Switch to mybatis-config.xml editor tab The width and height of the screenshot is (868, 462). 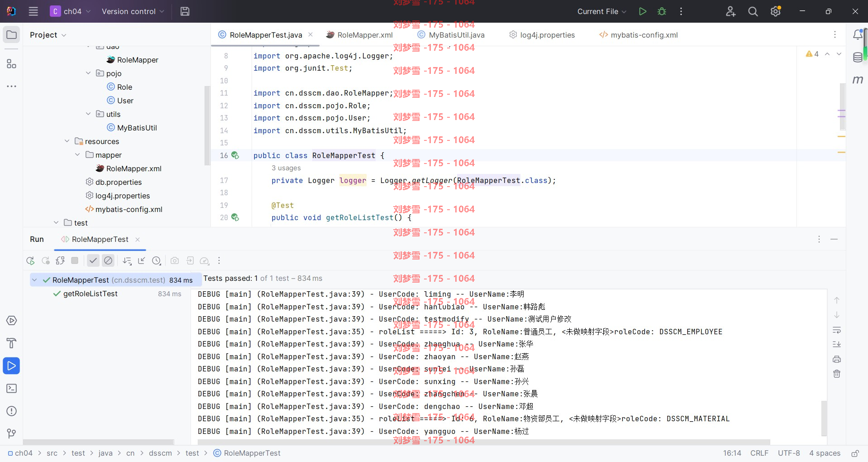point(639,35)
